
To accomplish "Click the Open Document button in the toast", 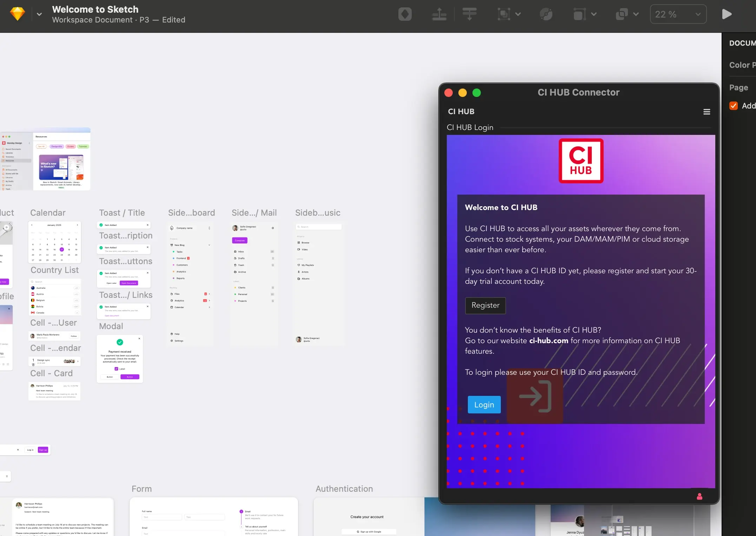I will [128, 283].
